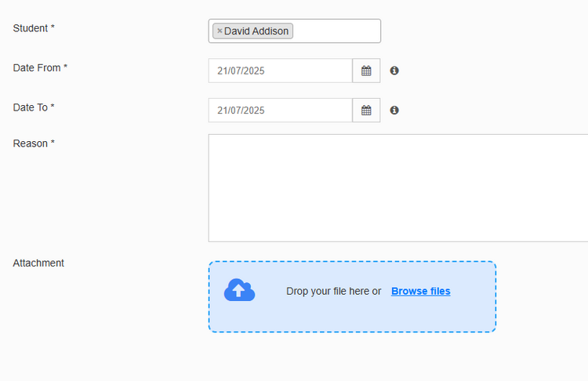This screenshot has width=588, height=381.
Task: Remove David Addison from Student field
Action: (x=220, y=31)
